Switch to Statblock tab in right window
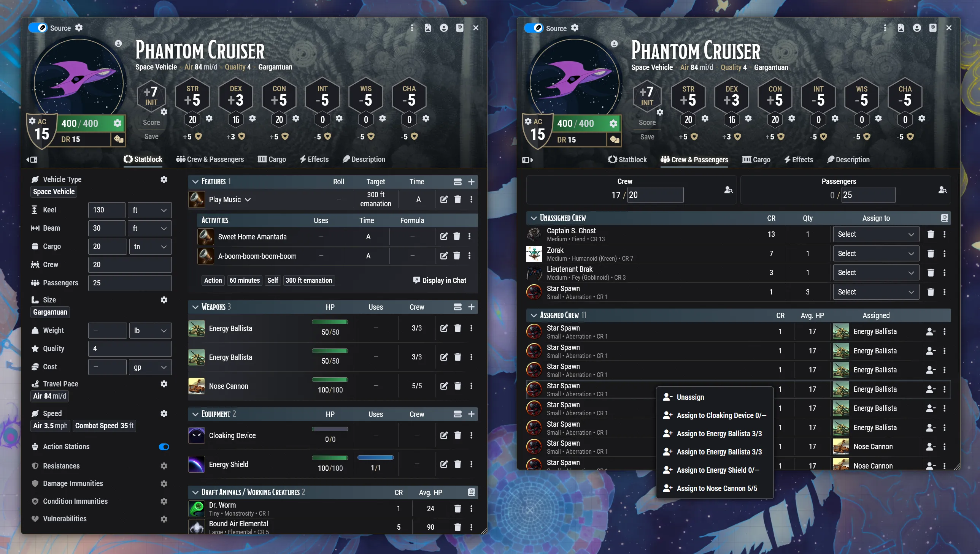 click(x=627, y=160)
